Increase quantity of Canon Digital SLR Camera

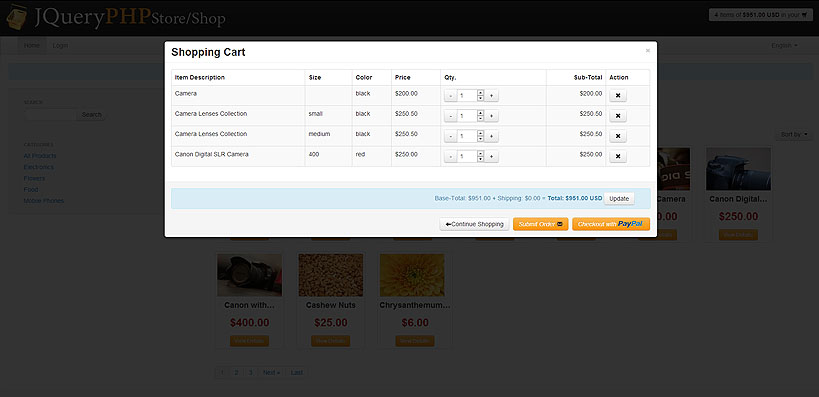point(492,156)
